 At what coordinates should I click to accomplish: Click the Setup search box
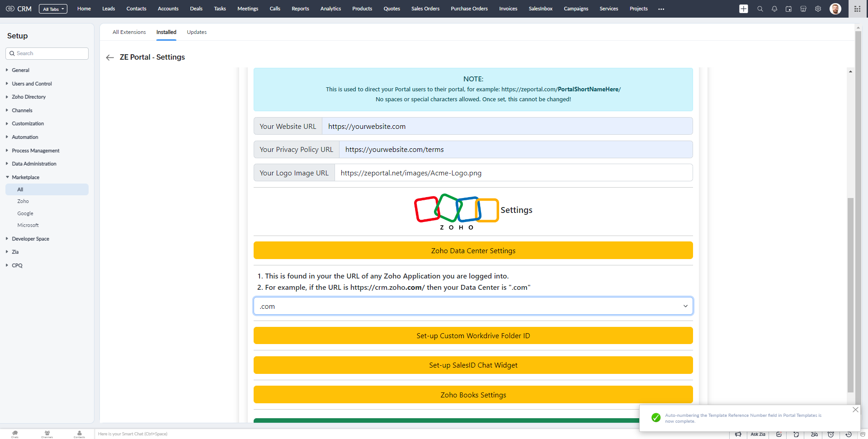pos(47,53)
